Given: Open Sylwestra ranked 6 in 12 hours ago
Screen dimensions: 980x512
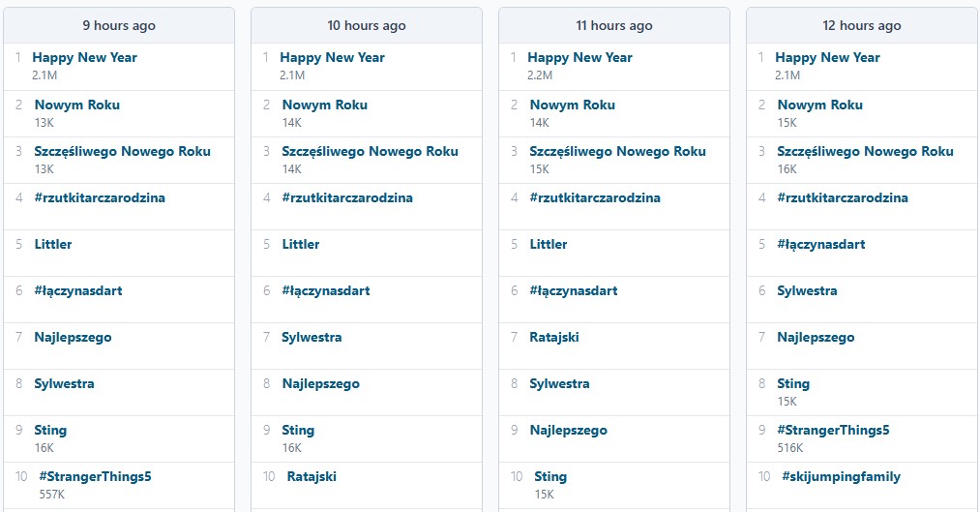Looking at the screenshot, I should click(807, 291).
